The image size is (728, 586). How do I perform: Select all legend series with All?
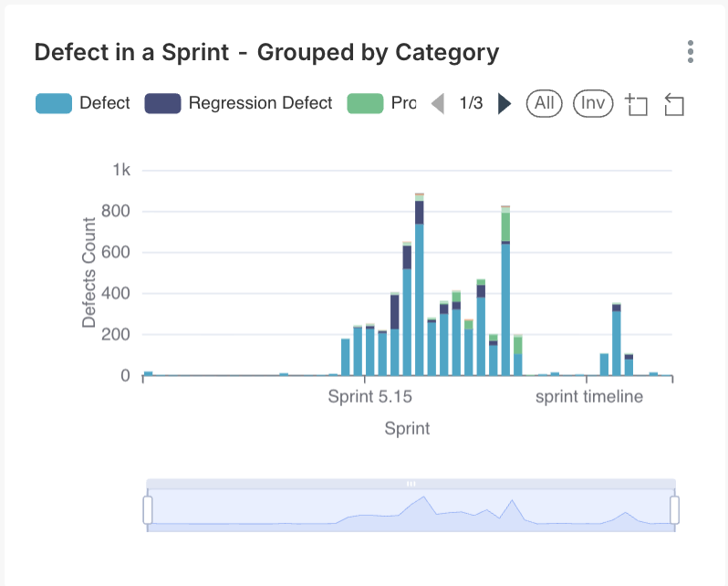click(545, 103)
